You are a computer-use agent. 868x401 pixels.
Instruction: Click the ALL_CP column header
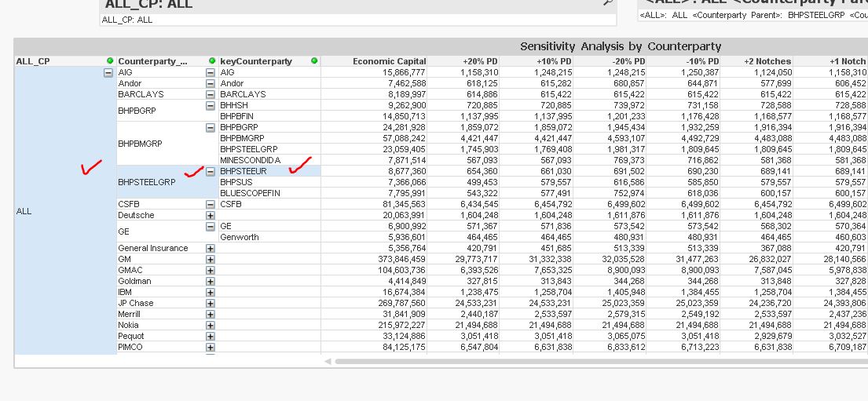click(x=65, y=61)
